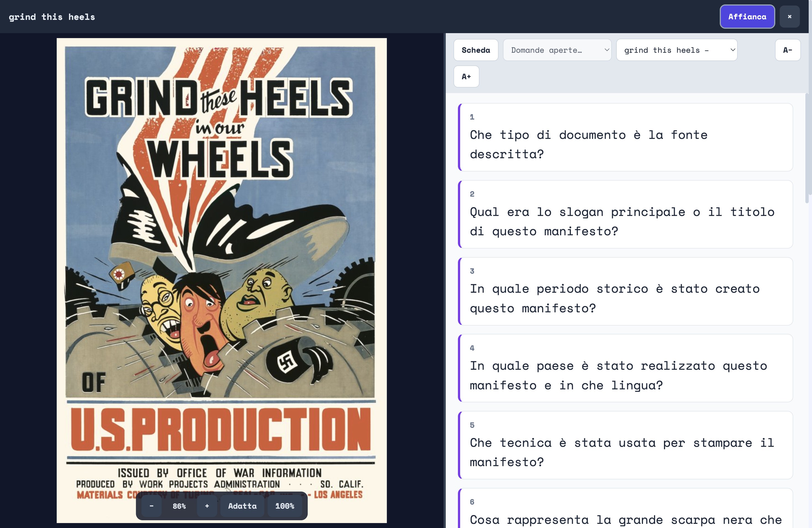Viewport: 812px width, 528px height.
Task: Increase text size with A+
Action: coord(466,76)
